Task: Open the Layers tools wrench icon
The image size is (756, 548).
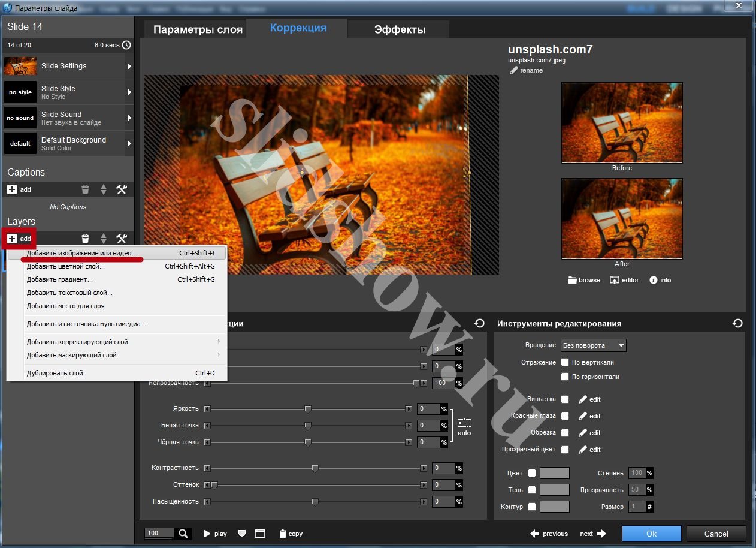Action: (122, 239)
